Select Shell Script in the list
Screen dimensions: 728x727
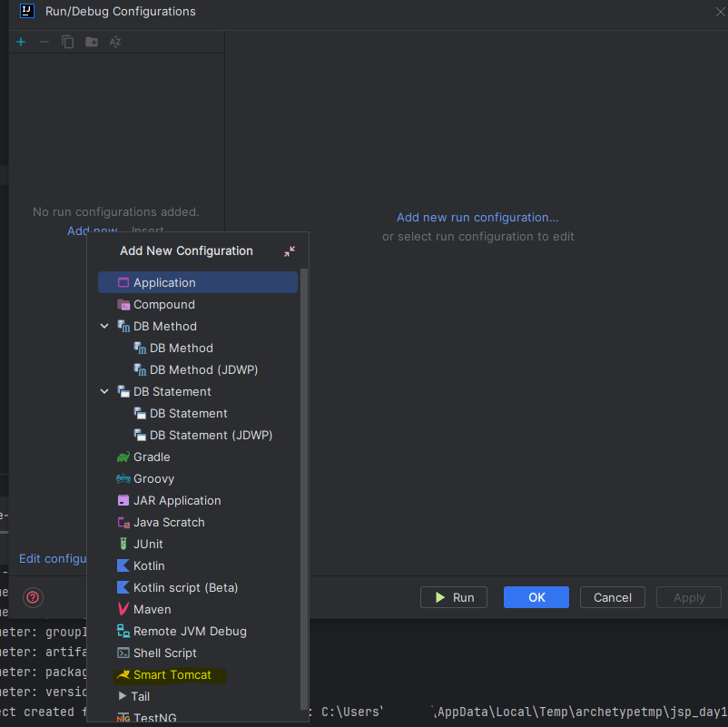(198, 653)
